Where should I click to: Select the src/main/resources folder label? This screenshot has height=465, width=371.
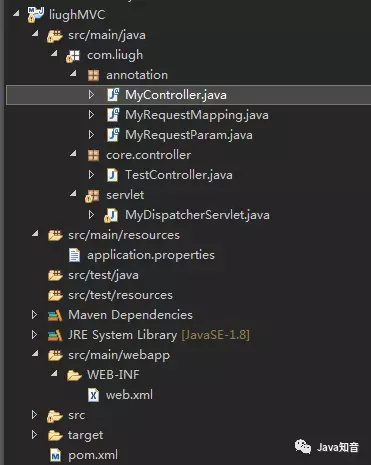point(124,235)
